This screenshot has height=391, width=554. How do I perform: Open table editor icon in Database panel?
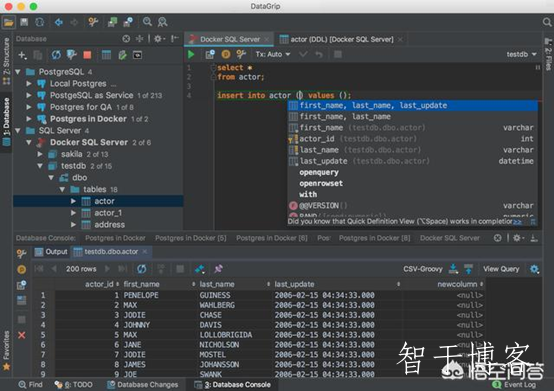point(106,55)
